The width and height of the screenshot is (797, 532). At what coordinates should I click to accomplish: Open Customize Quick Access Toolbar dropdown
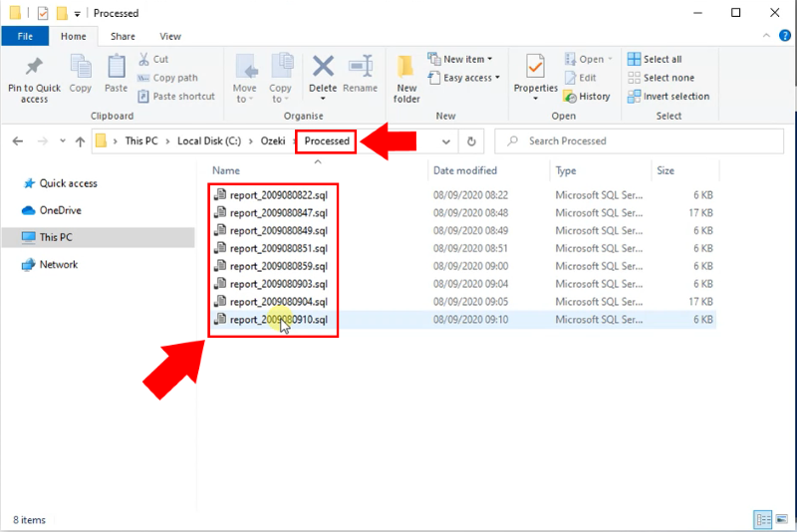point(78,14)
